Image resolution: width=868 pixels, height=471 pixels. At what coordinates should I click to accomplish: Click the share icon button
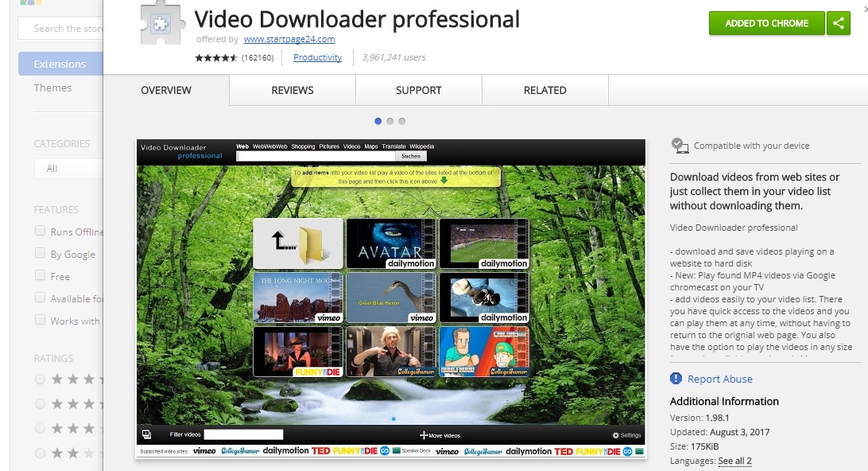(x=839, y=23)
